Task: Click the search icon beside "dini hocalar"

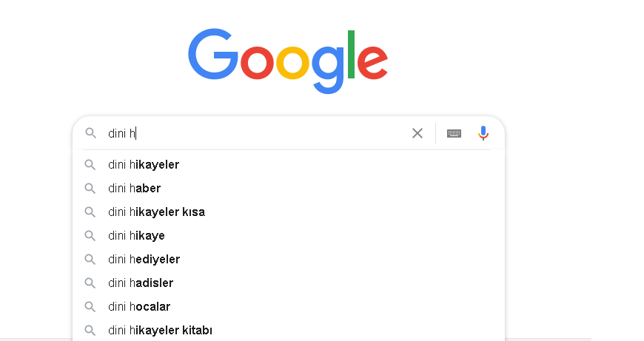Action: (90, 306)
